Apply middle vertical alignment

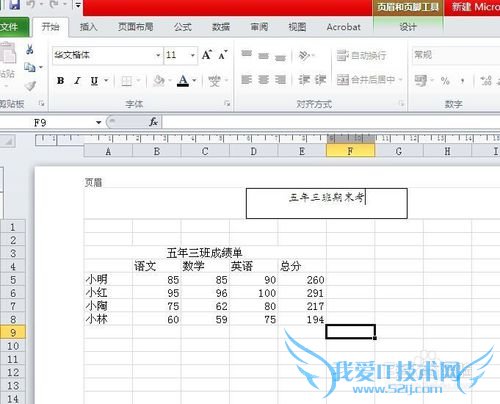pyautogui.click(x=263, y=55)
